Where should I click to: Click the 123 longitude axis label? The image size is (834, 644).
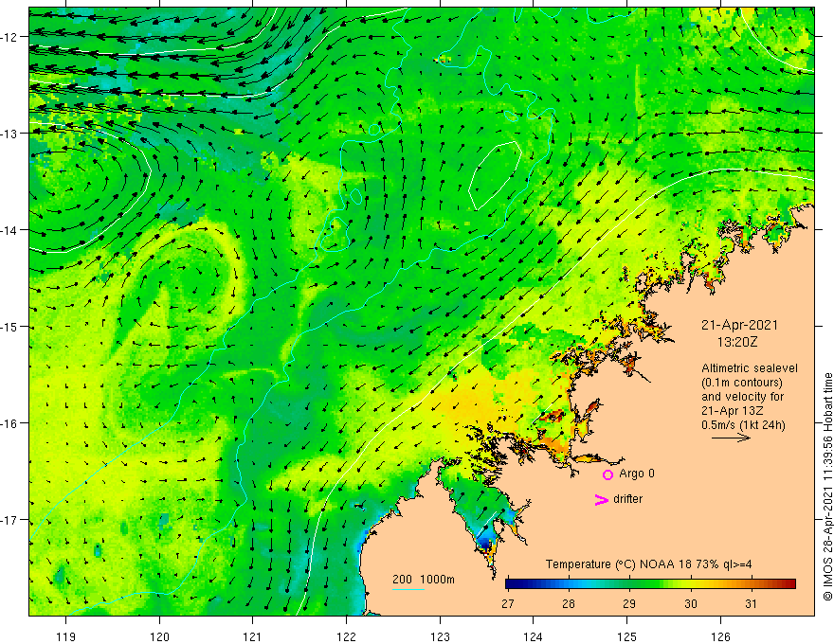pyautogui.click(x=440, y=636)
